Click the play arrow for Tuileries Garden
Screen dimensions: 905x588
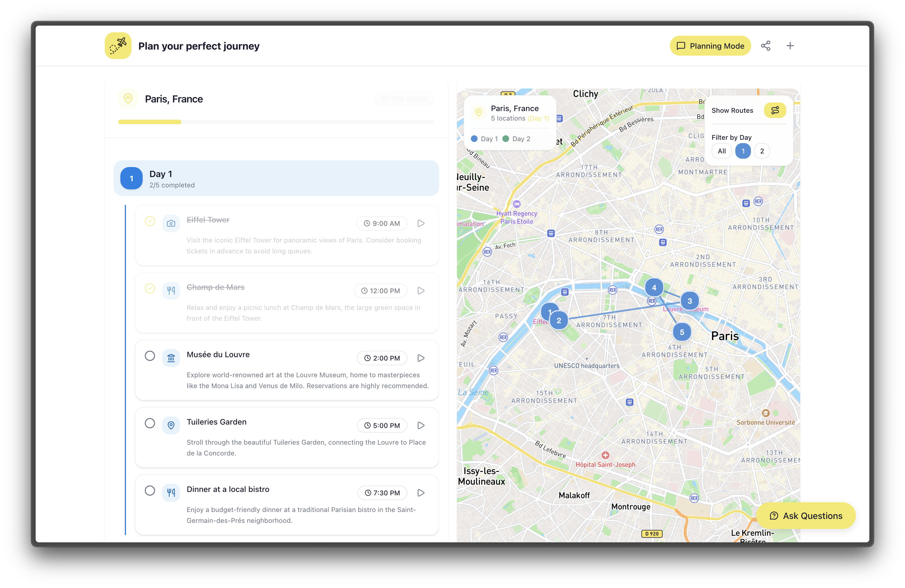[420, 425]
